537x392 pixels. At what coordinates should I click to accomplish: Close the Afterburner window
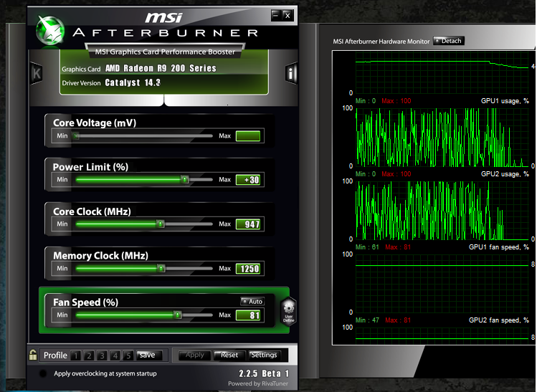287,15
